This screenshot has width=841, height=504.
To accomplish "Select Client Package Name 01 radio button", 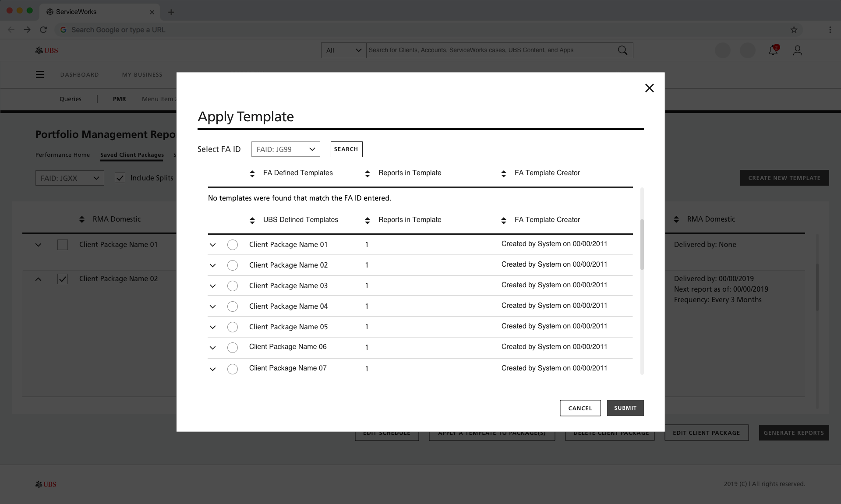I will coord(233,245).
